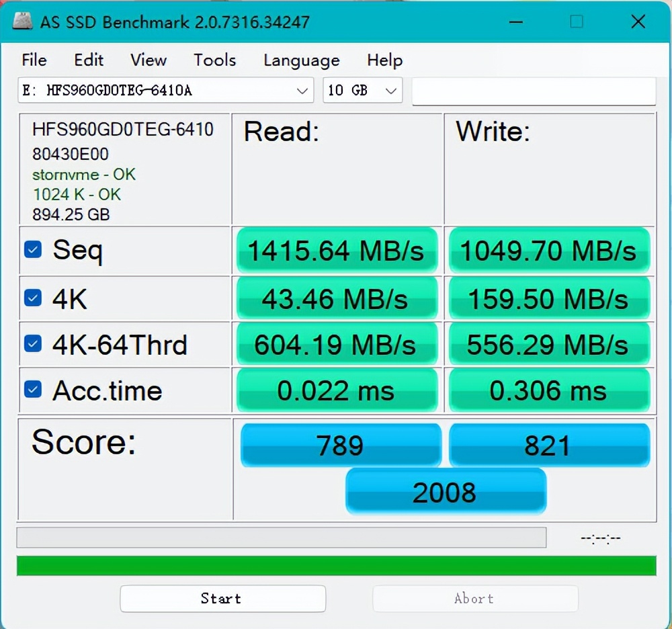Open the Language menu
Viewport: 672px width, 629px height.
click(301, 60)
